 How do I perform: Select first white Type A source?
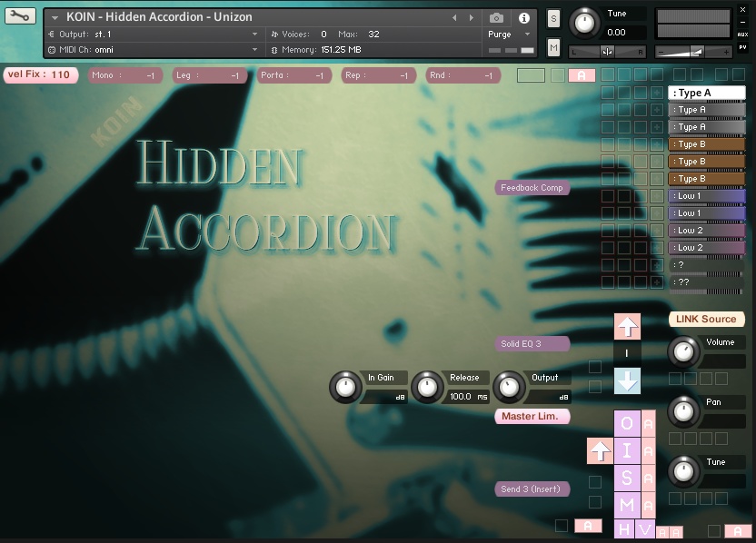coord(706,93)
